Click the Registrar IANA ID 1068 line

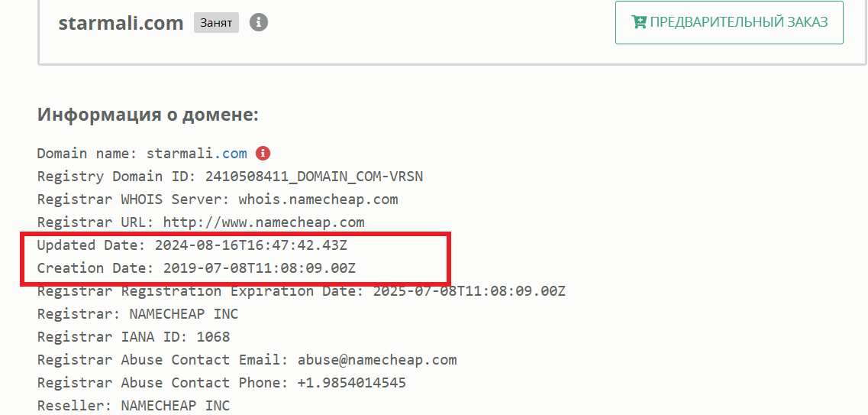(134, 337)
